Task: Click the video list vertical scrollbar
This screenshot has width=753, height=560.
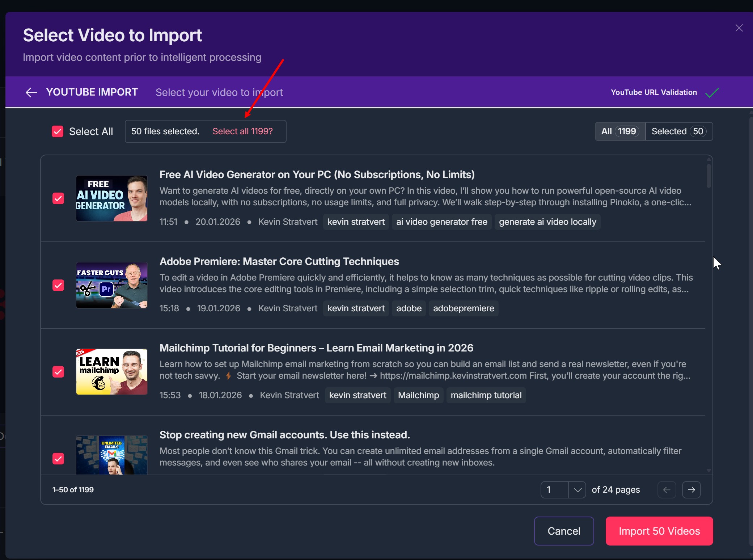Action: pos(708,176)
